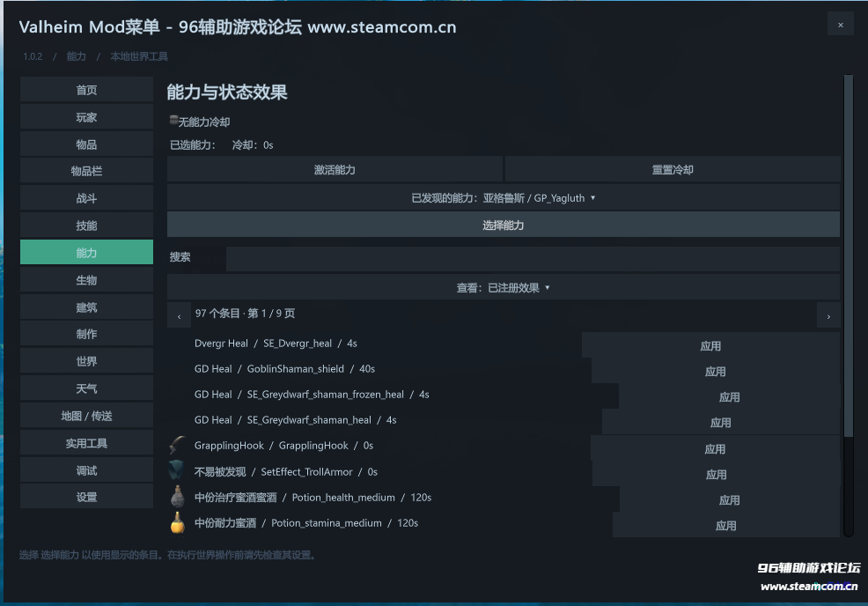
Task: Select the highlighted 能力 tab
Action: pyautogui.click(x=86, y=253)
